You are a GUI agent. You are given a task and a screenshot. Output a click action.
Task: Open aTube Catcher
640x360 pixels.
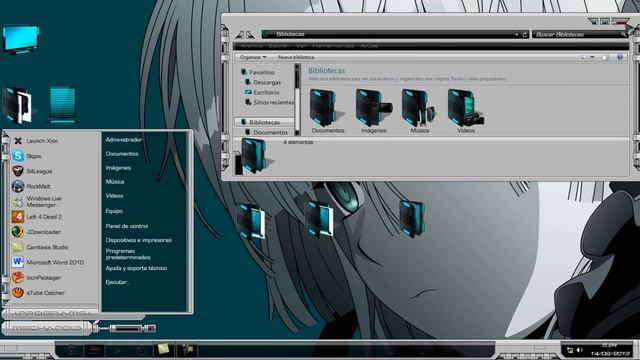tap(38, 293)
